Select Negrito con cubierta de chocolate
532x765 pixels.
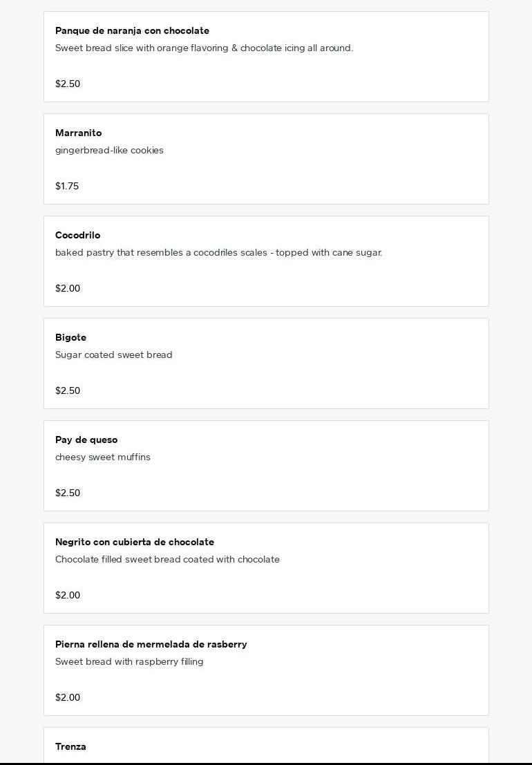tap(266, 568)
